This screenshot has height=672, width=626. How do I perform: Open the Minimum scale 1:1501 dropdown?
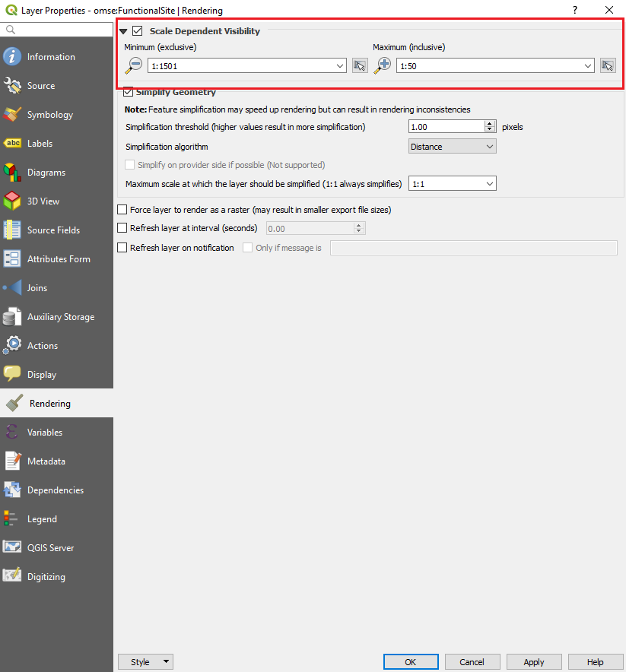340,65
